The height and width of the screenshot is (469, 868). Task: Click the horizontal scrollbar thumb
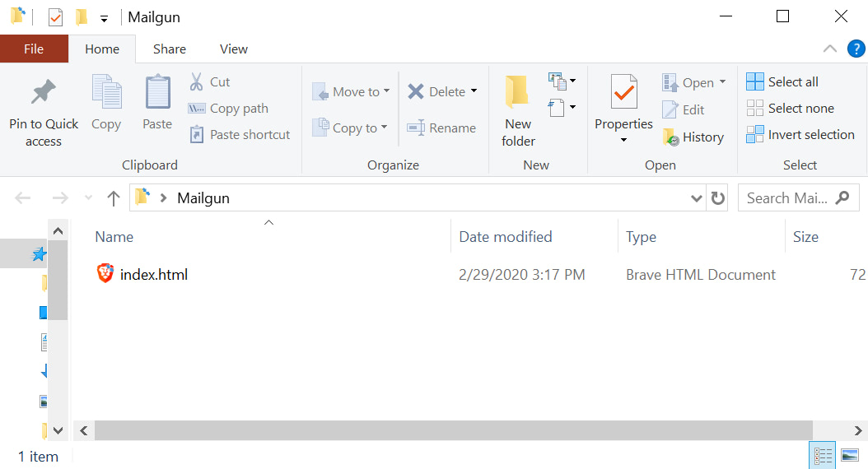(x=454, y=430)
